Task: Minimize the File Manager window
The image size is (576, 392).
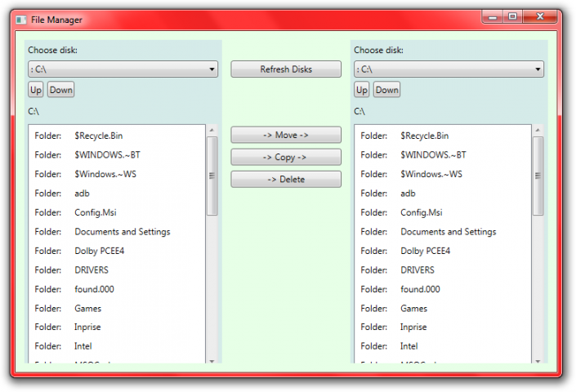Action: (x=493, y=17)
